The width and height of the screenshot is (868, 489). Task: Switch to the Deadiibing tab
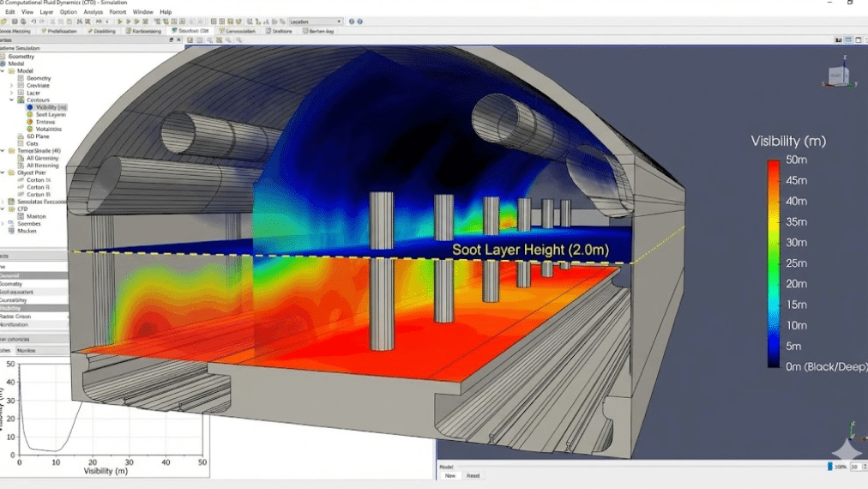tap(101, 31)
